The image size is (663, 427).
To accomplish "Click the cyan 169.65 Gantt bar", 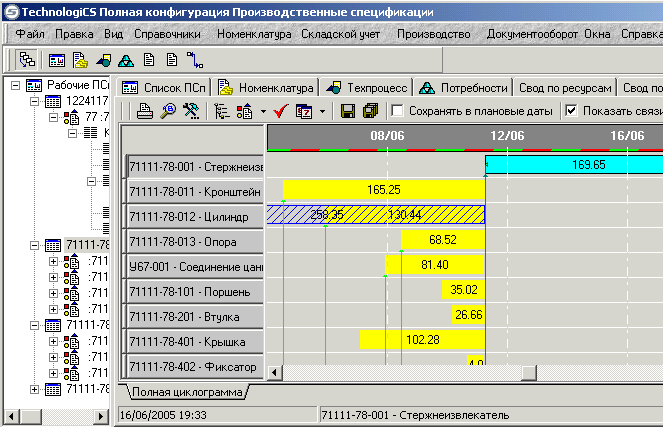I will pos(575,165).
